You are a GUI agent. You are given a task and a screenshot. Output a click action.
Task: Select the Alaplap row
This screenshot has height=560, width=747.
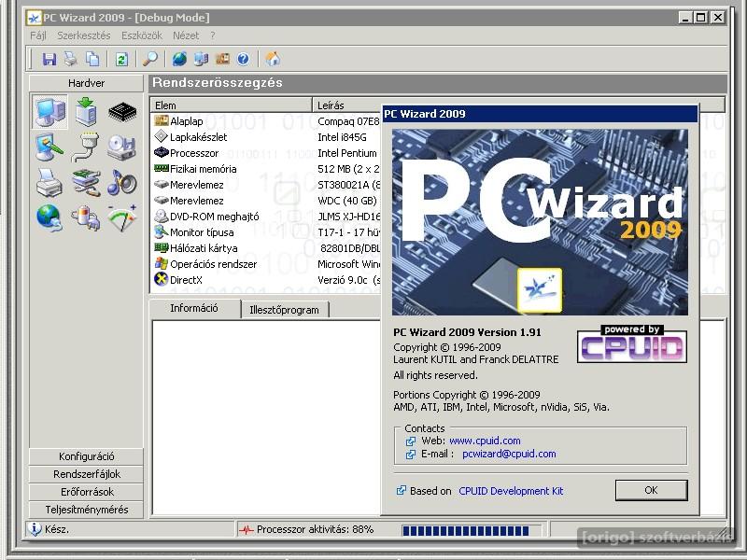click(266, 121)
